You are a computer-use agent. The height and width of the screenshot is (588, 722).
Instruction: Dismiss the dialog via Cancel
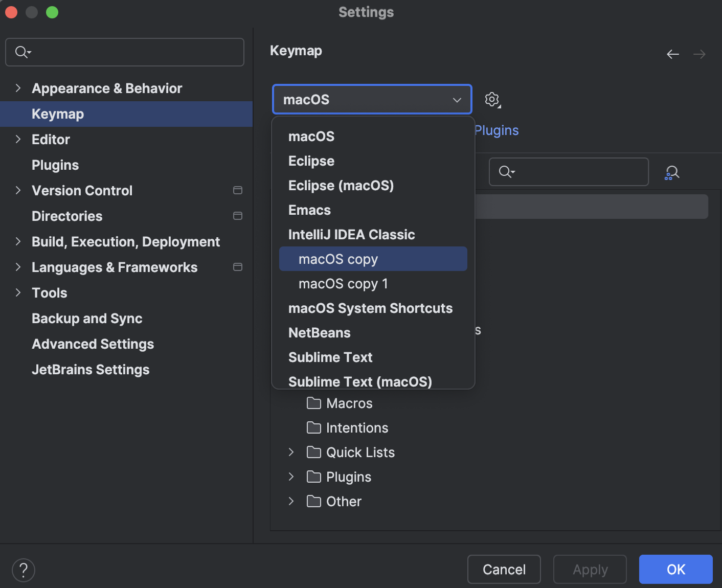(x=504, y=569)
